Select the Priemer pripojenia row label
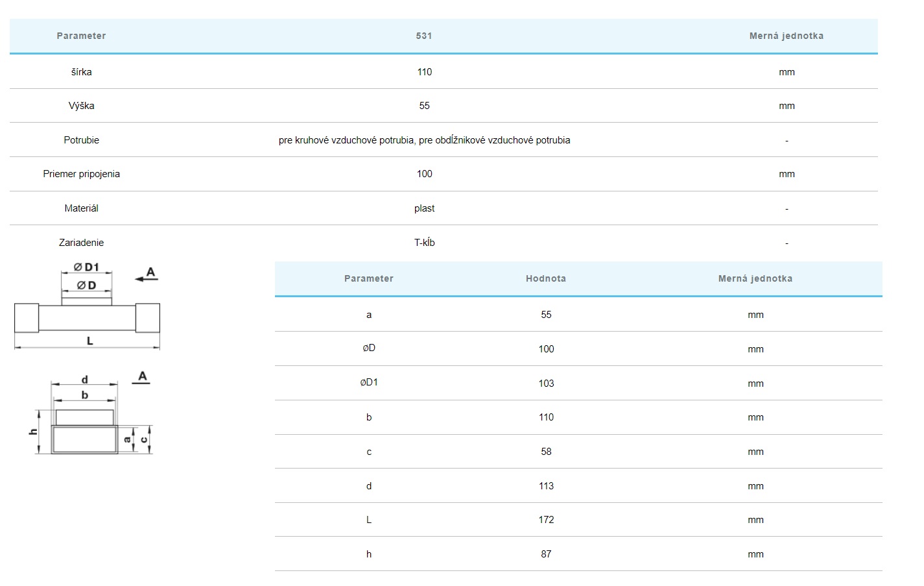The image size is (924, 586). [81, 174]
